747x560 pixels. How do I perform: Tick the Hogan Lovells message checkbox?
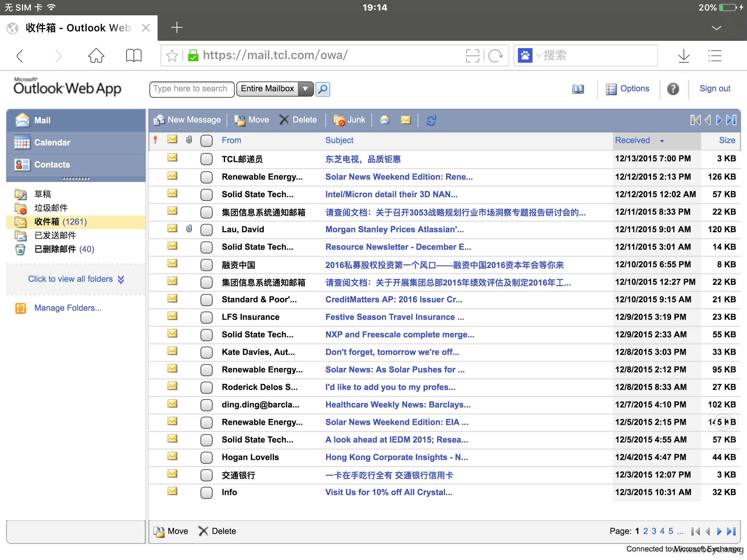pyautogui.click(x=206, y=458)
